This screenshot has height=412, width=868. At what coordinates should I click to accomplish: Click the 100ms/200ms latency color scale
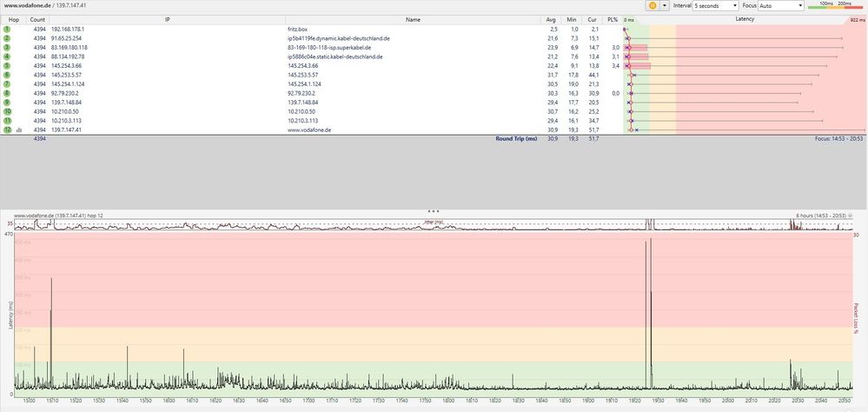coord(835,5)
